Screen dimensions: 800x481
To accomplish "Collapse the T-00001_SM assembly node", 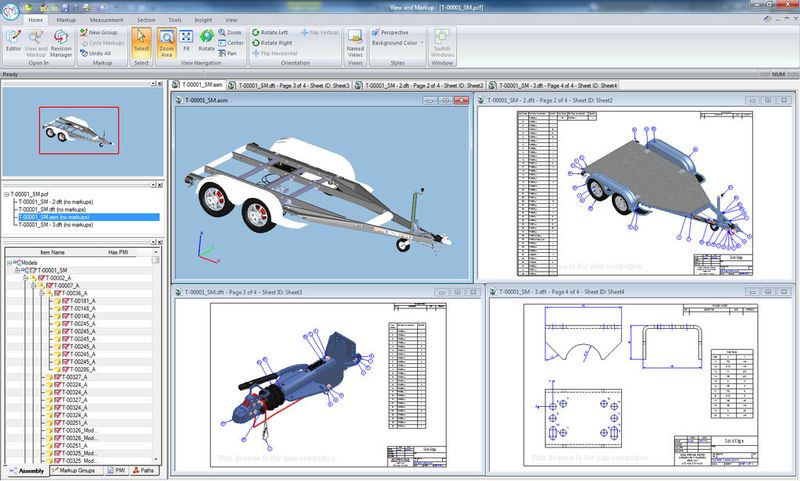I will click(17, 270).
